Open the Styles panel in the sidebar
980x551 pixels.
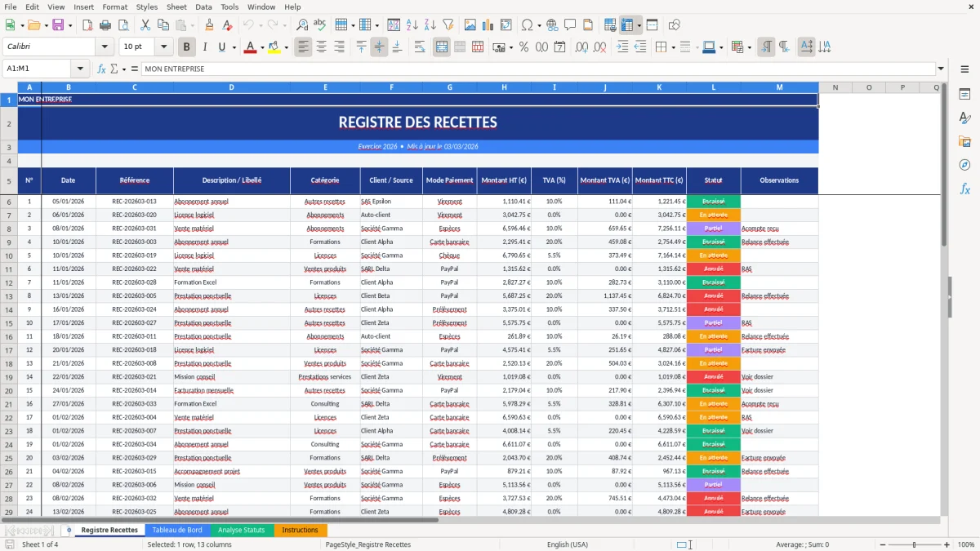tap(966, 117)
